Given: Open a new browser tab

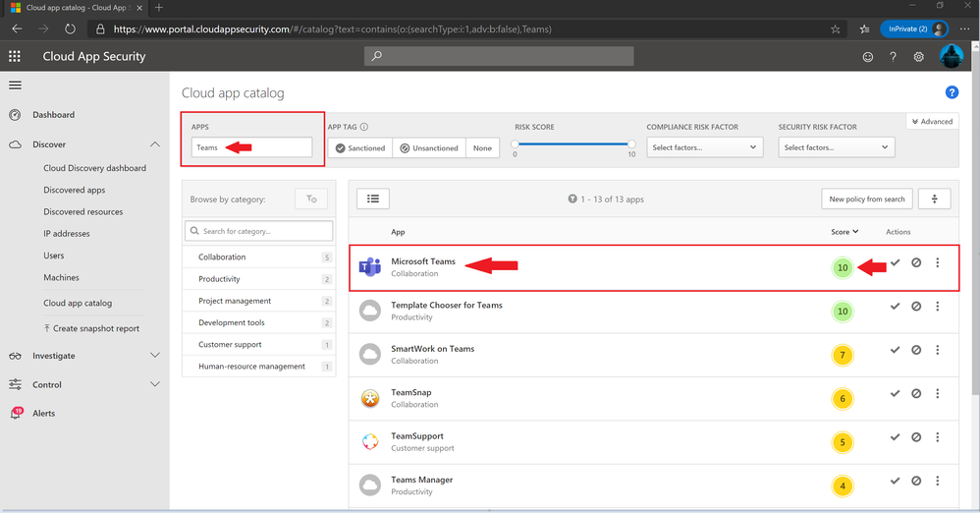Looking at the screenshot, I should tap(159, 8).
